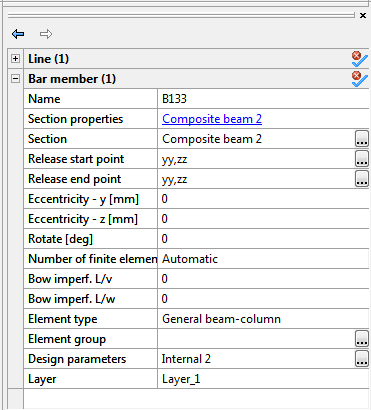
Task: Edit the Name field B133
Action: pos(263,99)
